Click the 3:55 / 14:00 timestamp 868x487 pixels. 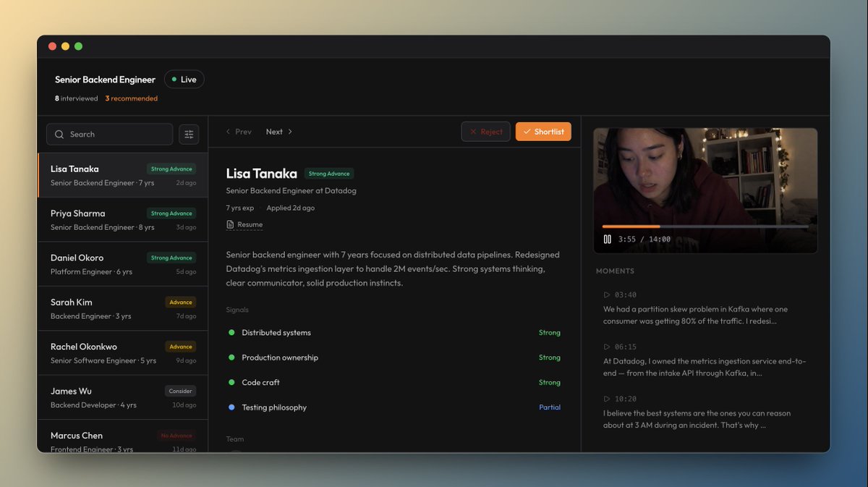click(x=644, y=240)
